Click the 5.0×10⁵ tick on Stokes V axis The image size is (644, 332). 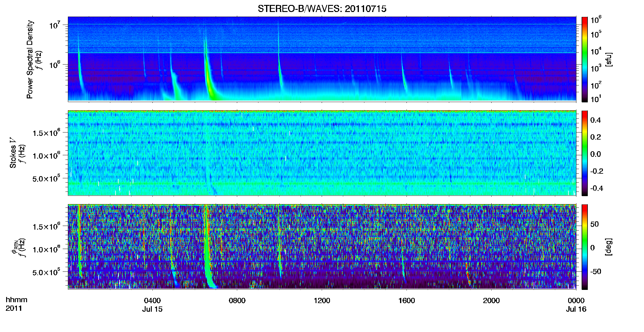click(46, 178)
